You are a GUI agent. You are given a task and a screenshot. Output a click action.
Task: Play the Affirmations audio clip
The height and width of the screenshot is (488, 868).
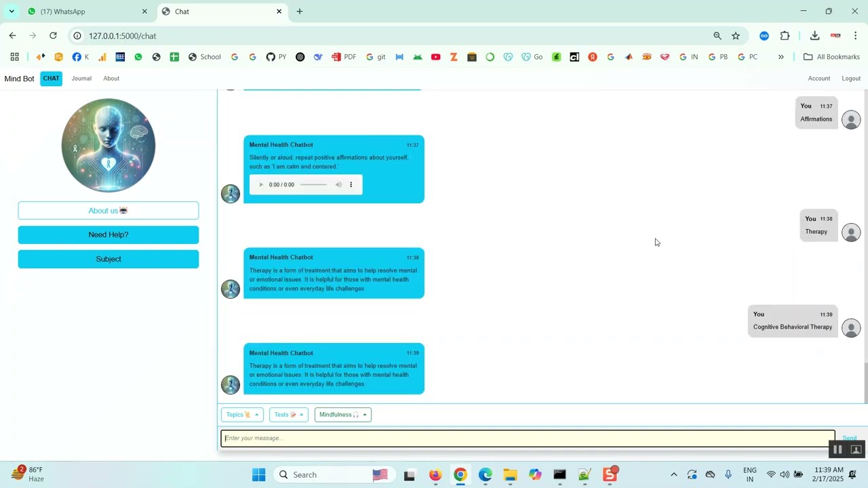(x=261, y=185)
